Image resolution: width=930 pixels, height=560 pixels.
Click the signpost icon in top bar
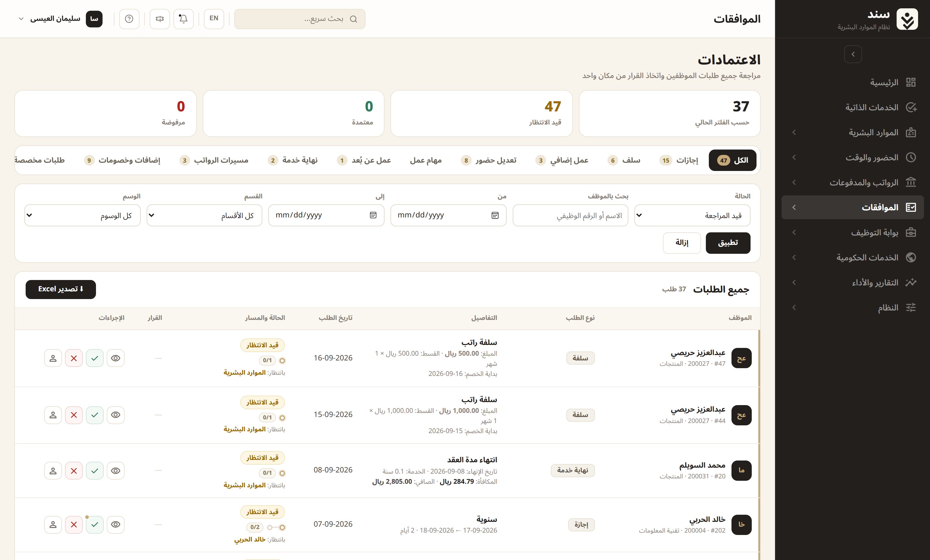160,19
